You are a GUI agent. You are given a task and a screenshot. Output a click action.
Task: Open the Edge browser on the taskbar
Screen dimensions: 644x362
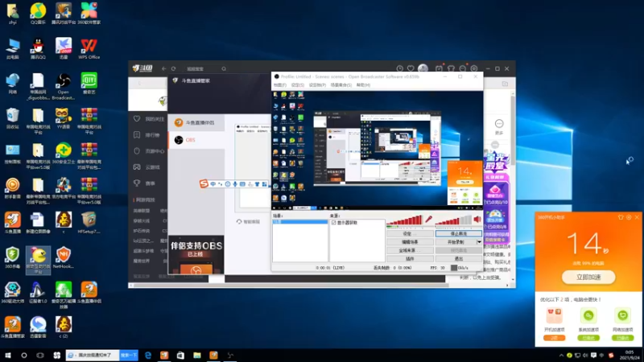click(x=148, y=356)
